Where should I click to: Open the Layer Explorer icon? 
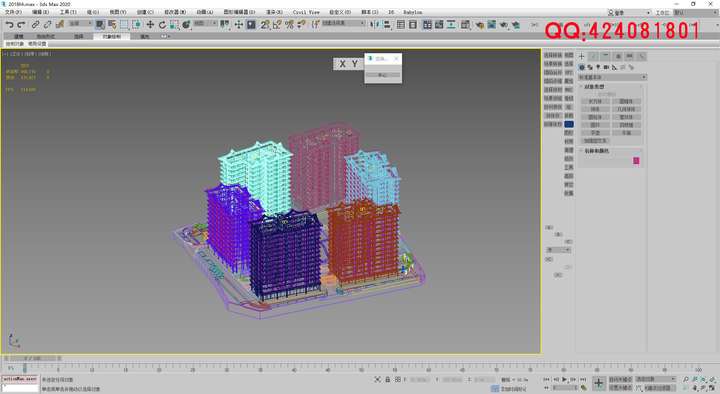tap(413, 24)
